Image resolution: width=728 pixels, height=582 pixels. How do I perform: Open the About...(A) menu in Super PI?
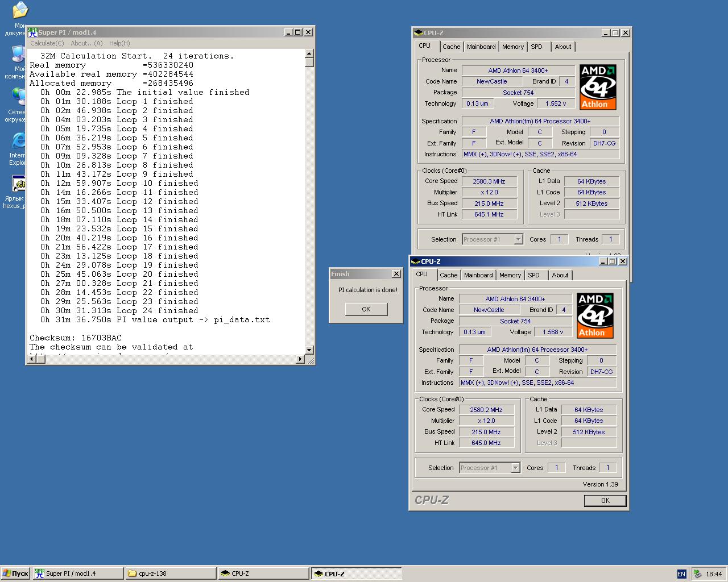(86, 43)
